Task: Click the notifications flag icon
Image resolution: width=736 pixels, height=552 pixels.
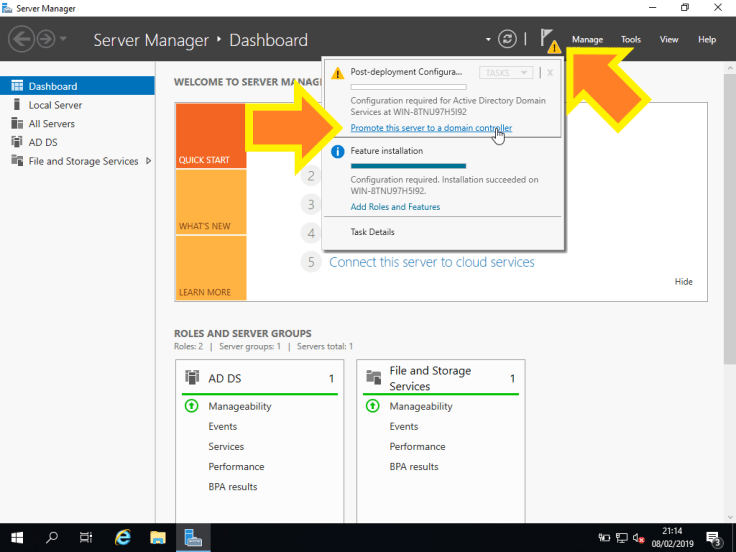Action: 547,39
